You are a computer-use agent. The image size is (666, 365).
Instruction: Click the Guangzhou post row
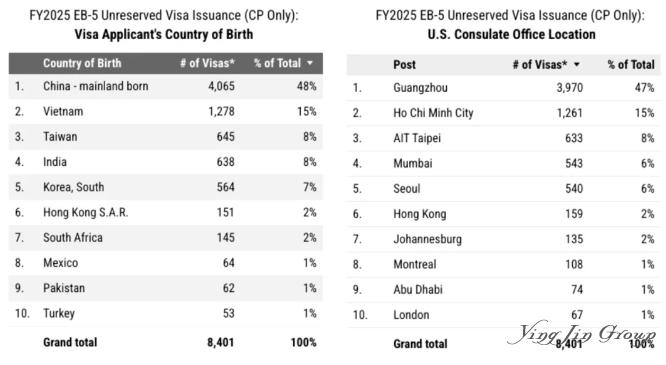[x=504, y=88]
